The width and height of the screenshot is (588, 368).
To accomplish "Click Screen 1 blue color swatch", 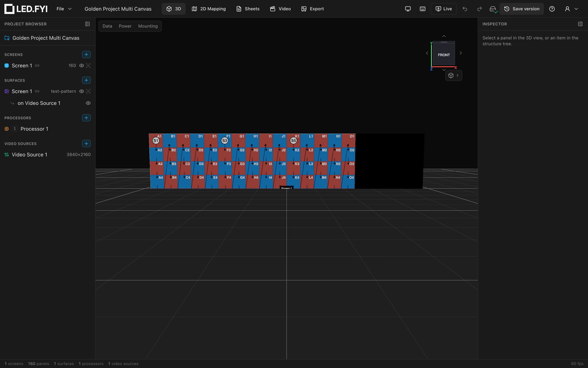I will (x=7, y=66).
